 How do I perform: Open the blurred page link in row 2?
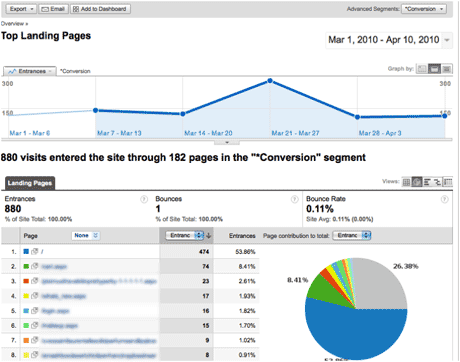coord(54,267)
